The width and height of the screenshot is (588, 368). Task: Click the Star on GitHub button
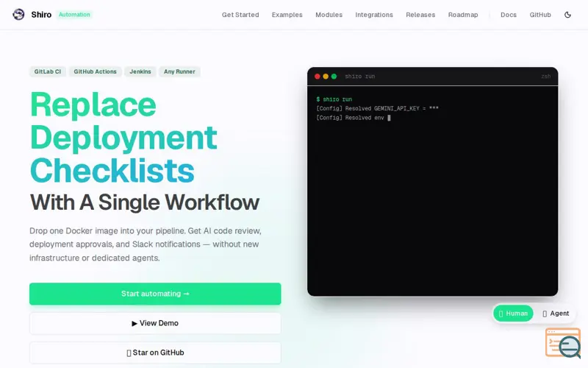click(x=155, y=353)
